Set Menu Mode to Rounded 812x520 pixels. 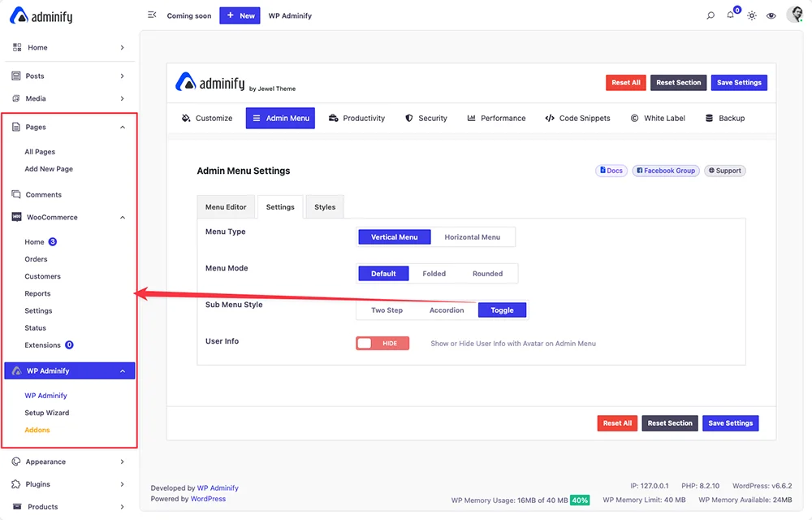coord(487,274)
